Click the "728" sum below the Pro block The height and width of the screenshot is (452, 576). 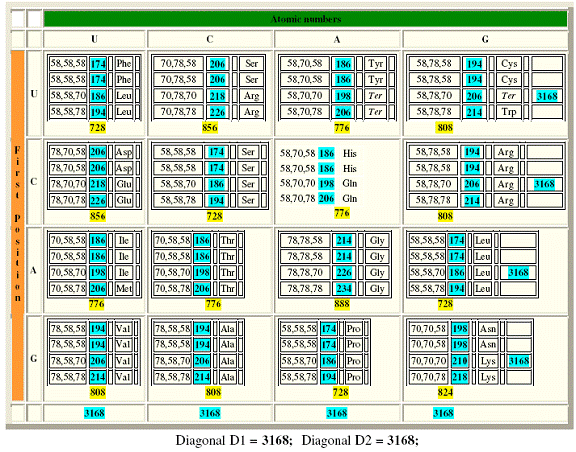click(341, 392)
